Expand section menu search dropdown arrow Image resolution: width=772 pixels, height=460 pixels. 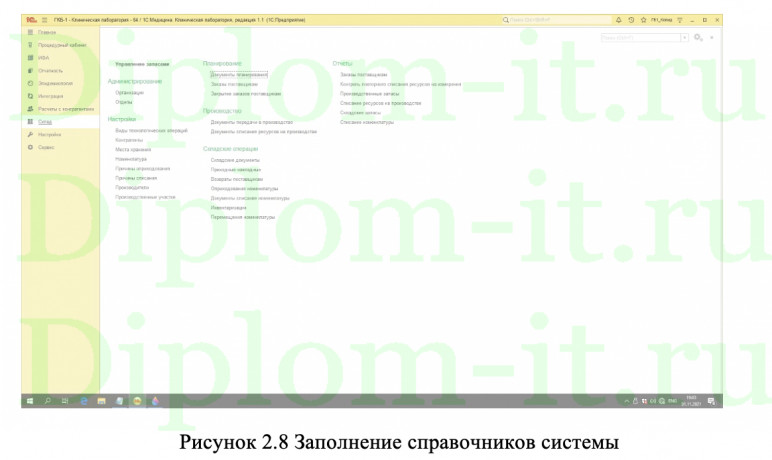click(x=684, y=37)
